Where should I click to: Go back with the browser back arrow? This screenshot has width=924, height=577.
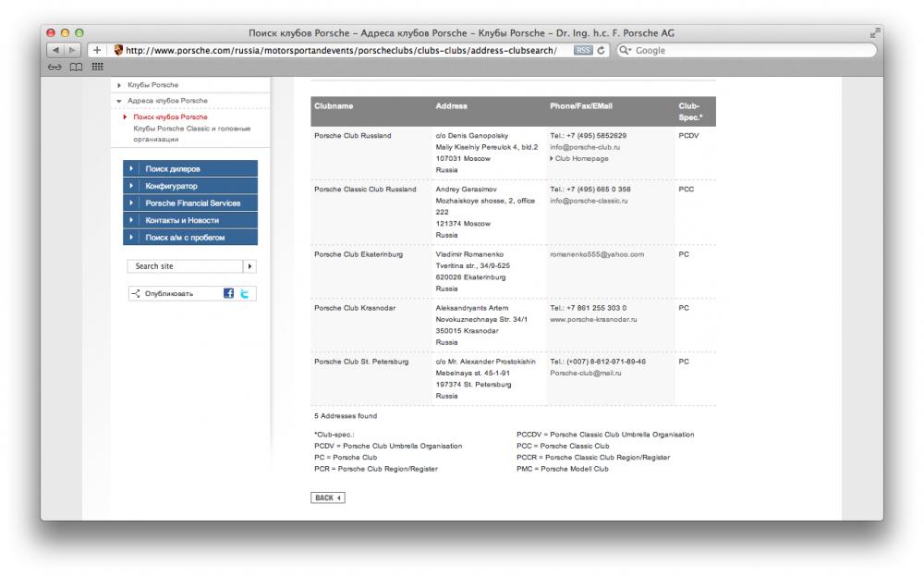coord(55,50)
